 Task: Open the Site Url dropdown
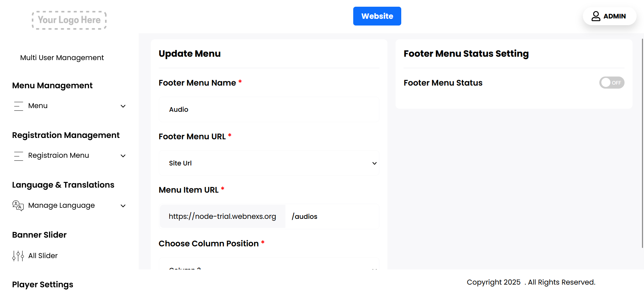coord(269,163)
